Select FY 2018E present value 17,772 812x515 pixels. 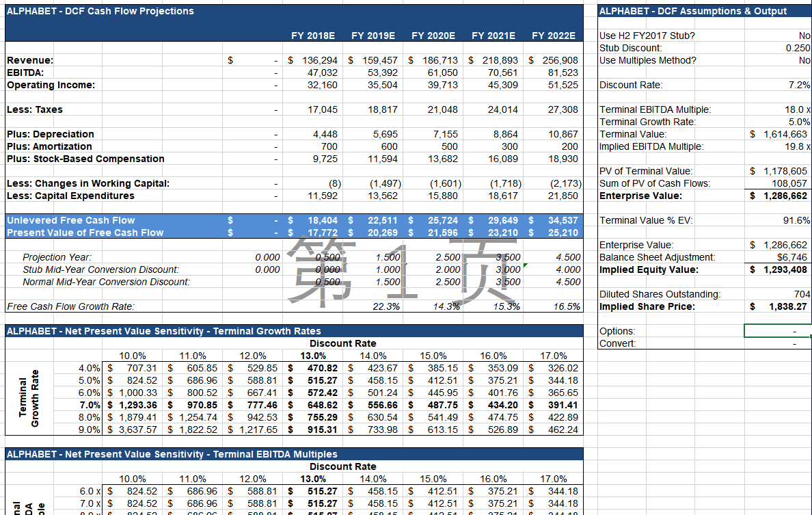point(322,233)
